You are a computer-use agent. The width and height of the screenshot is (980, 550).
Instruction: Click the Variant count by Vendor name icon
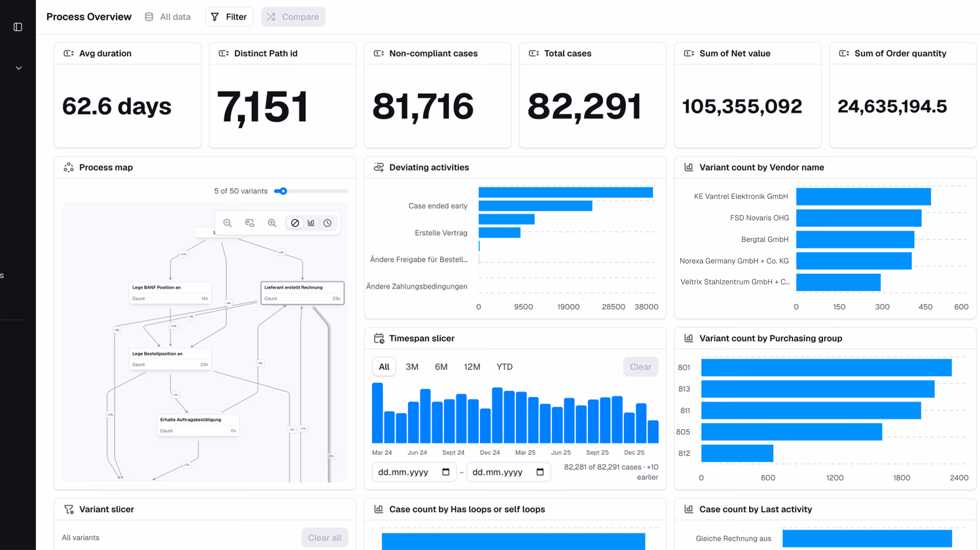point(689,167)
